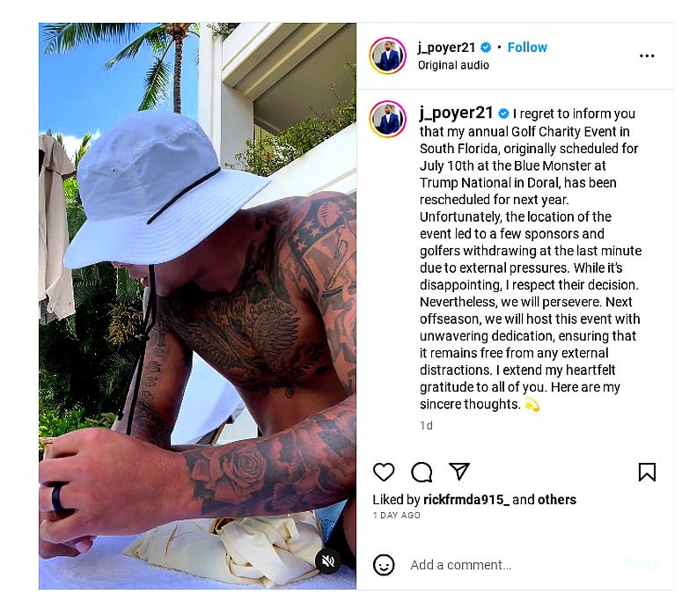Click the 1 DAY AGO timestamp
Screen dimensions: 682x616
[x=397, y=516]
